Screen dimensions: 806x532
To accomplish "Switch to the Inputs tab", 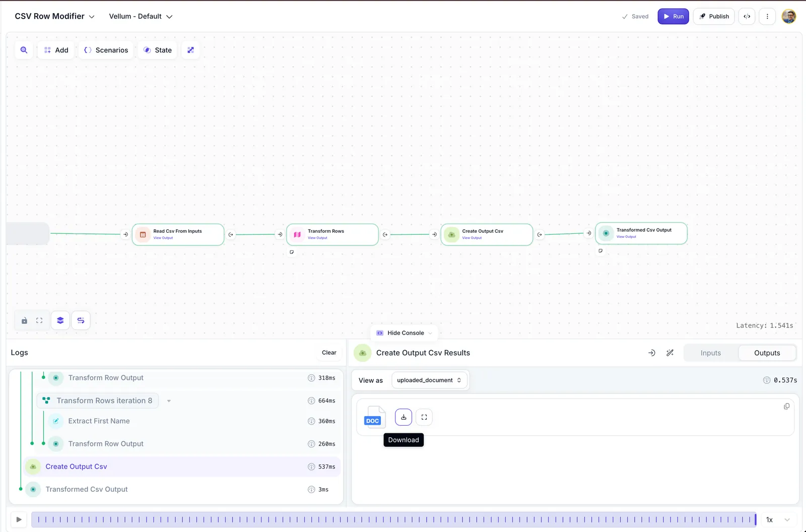I will (x=711, y=353).
